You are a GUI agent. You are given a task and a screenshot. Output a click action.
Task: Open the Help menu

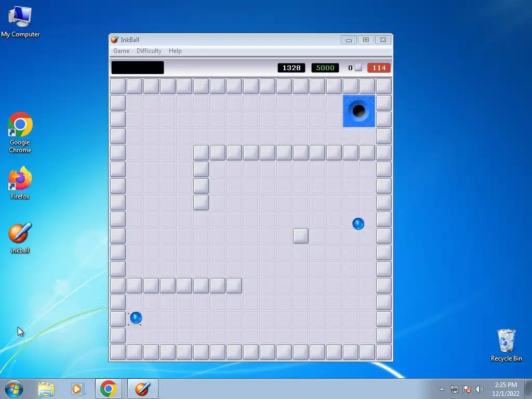pos(175,51)
